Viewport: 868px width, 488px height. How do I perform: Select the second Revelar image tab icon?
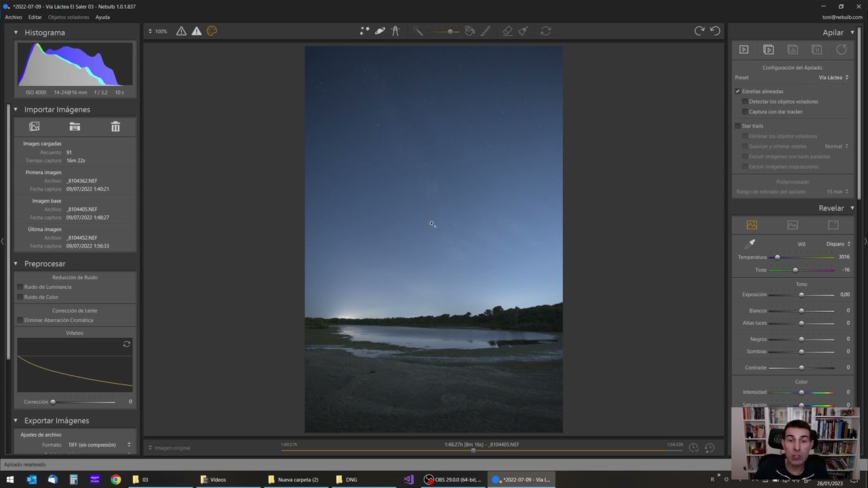tap(792, 225)
